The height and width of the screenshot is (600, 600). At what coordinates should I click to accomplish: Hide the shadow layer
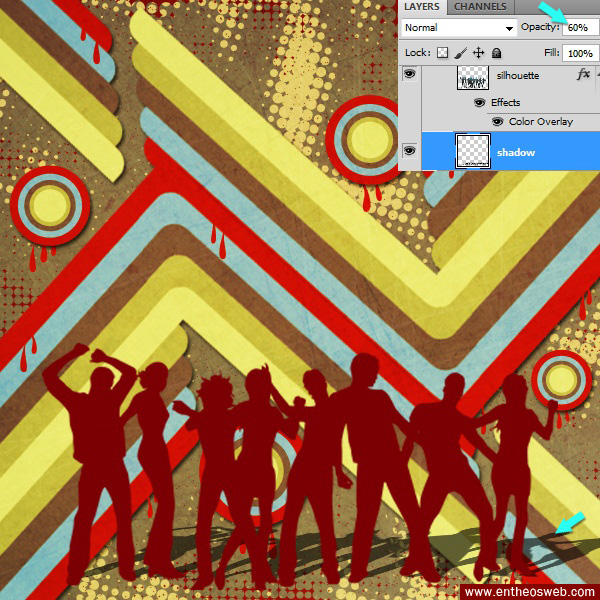click(409, 151)
